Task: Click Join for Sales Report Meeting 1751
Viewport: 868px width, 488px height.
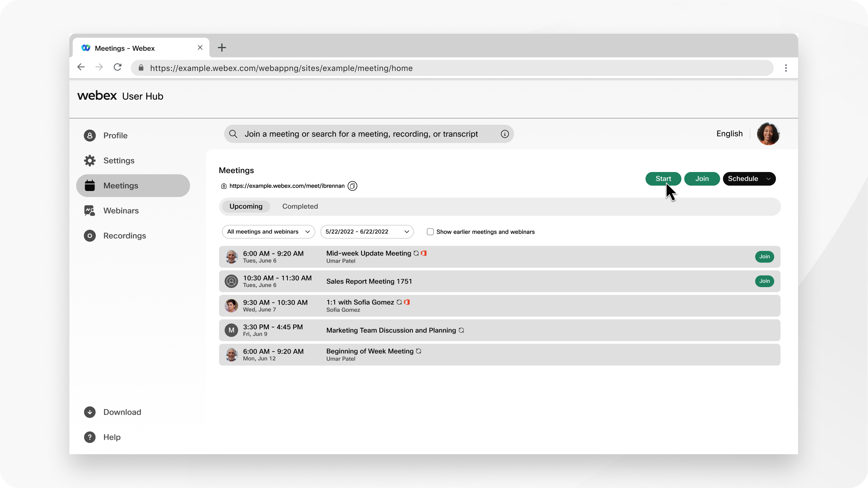Action: point(764,281)
